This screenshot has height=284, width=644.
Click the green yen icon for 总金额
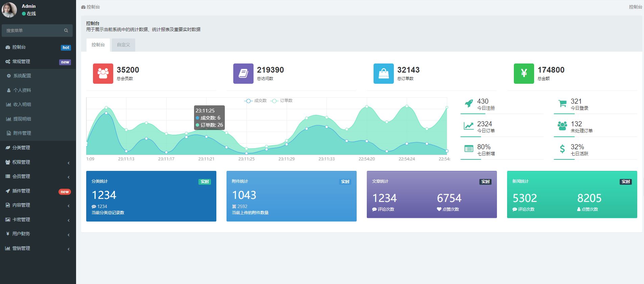(524, 73)
